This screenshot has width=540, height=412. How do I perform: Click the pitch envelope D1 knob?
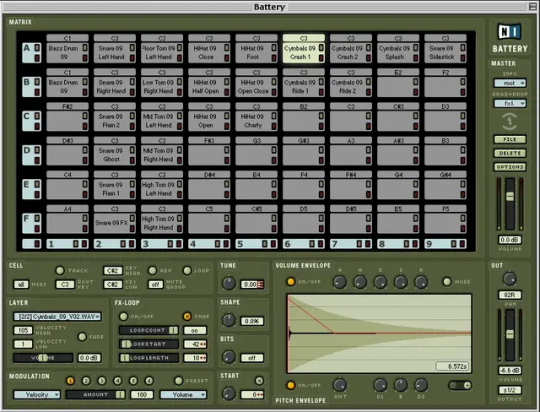tap(381, 385)
